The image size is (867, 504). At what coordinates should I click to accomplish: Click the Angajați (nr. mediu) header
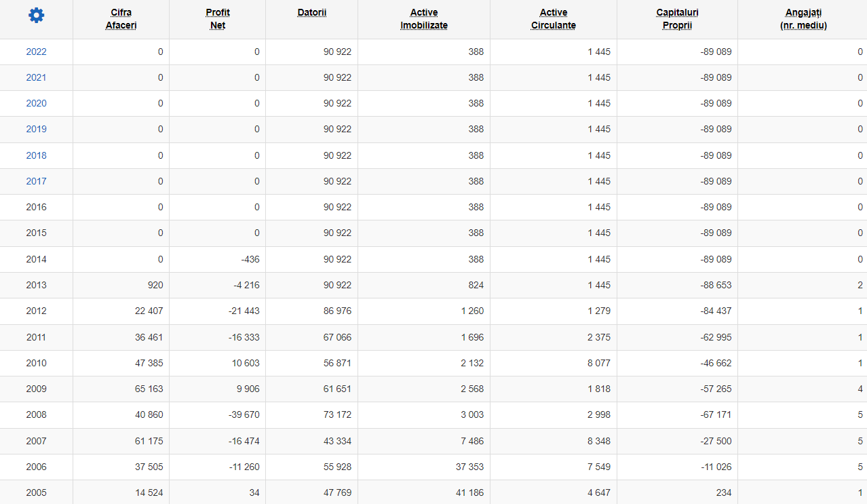803,19
